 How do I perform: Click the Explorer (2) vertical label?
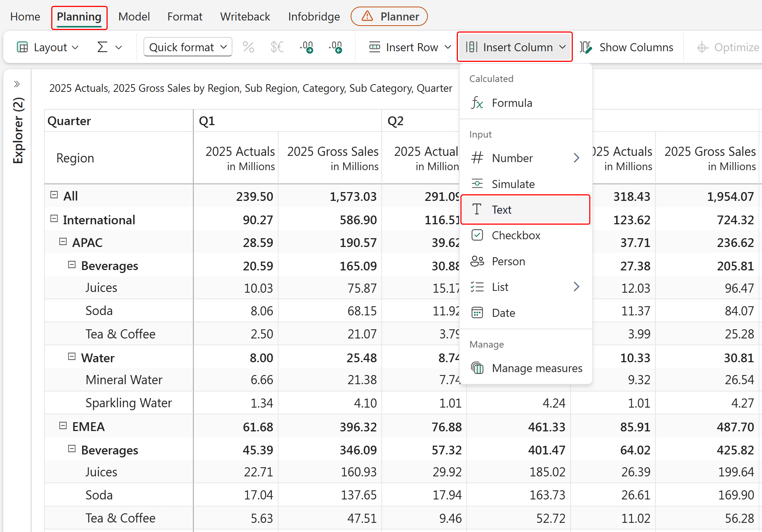(18, 130)
